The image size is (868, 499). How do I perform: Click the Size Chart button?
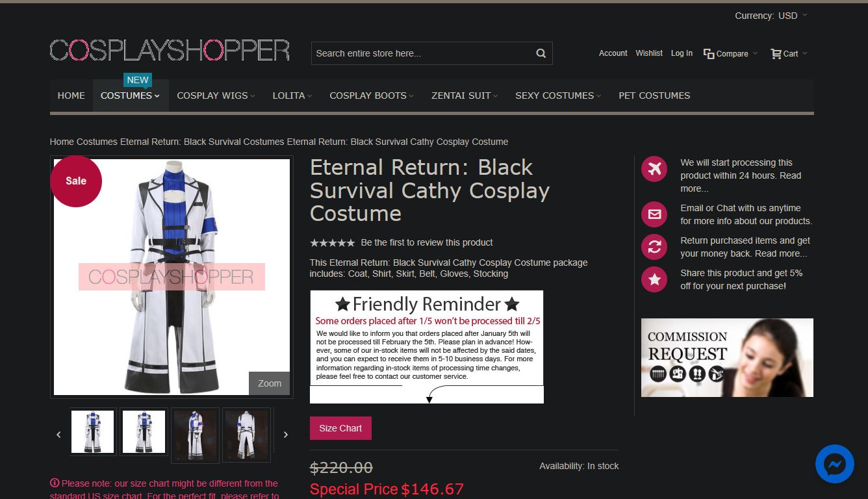click(340, 428)
